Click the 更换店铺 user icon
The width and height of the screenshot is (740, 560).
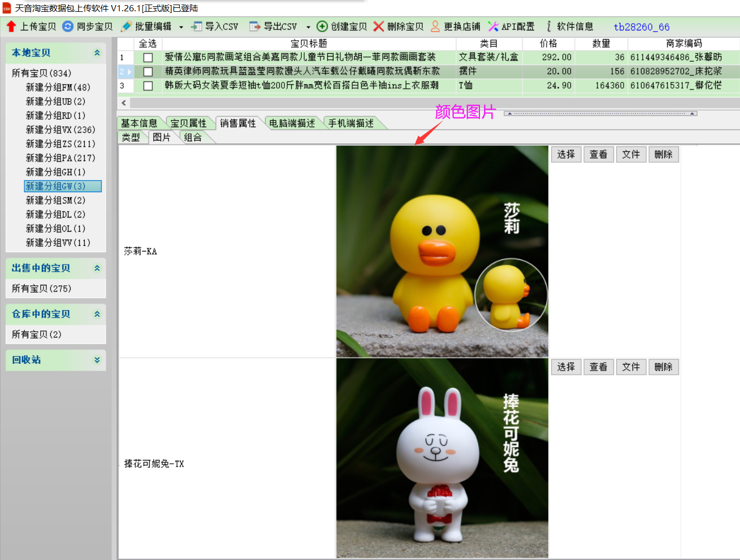tap(435, 27)
